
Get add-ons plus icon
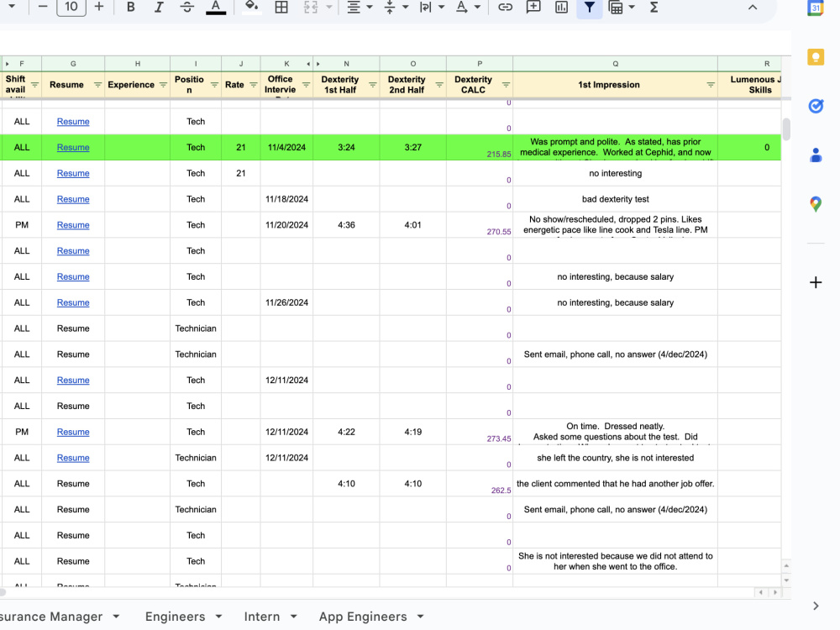816,282
